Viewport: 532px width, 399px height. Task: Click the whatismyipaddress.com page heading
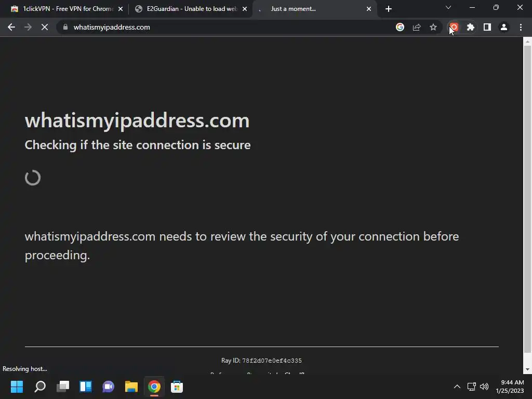point(137,121)
